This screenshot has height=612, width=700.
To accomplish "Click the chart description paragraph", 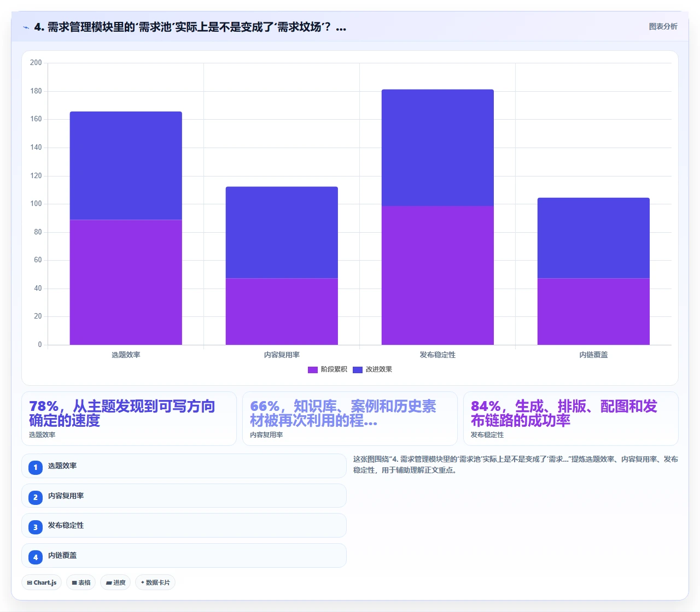I will [516, 464].
